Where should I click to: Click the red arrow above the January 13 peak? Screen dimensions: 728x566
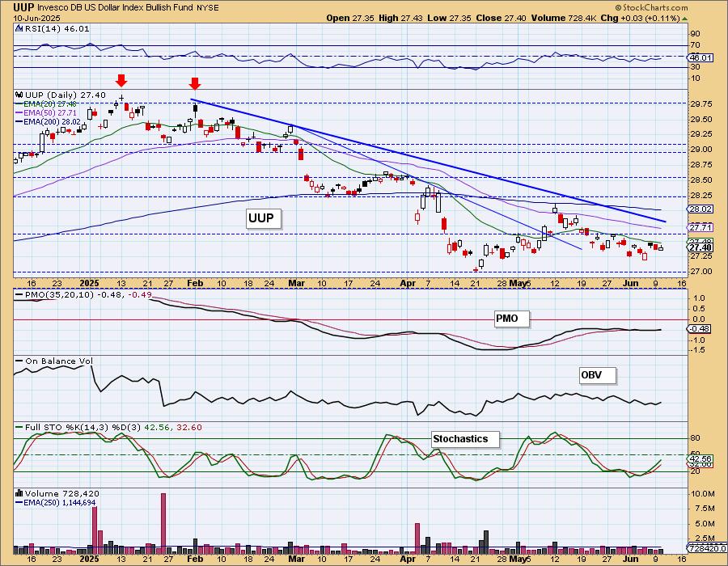(121, 81)
